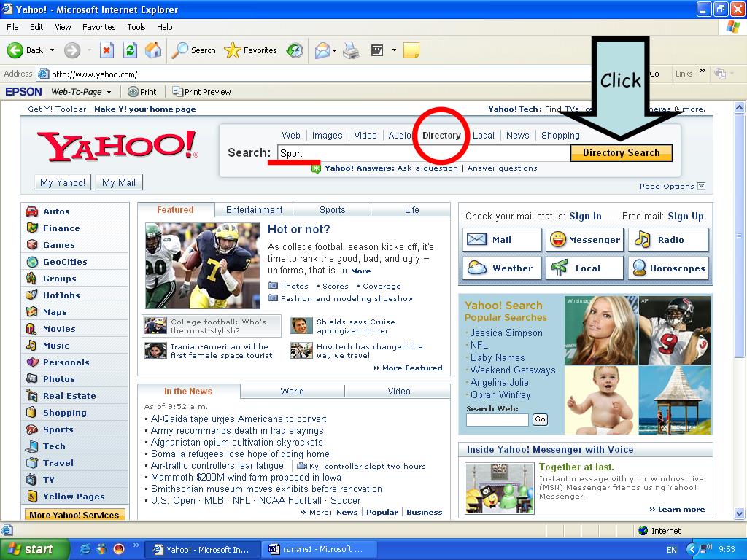Click the Weather cloud icon
This screenshot has height=560, width=747.
pyautogui.click(x=477, y=268)
